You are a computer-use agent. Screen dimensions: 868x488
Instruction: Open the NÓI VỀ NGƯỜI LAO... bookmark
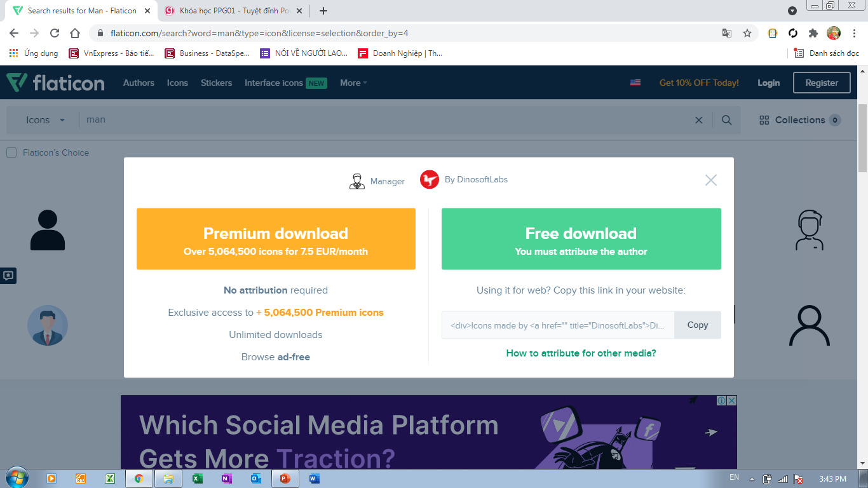304,53
